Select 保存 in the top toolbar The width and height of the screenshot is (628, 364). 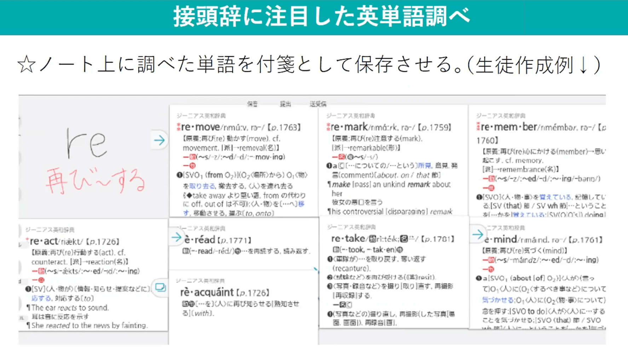253,104
